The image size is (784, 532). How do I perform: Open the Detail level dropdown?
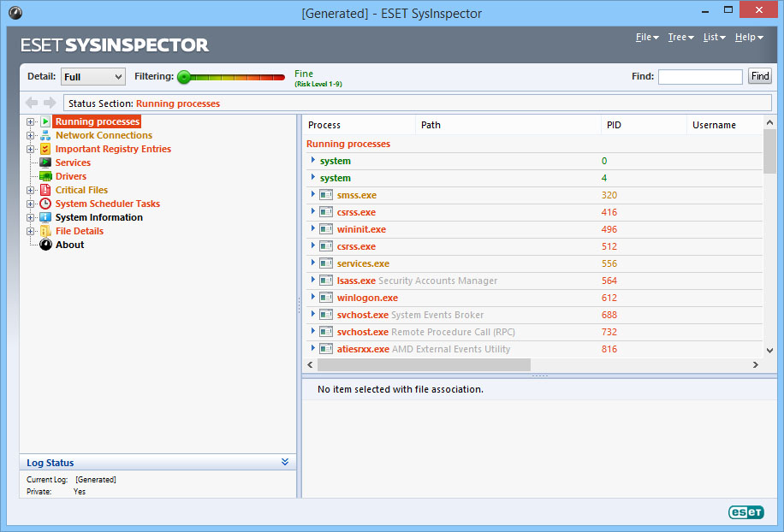tap(120, 76)
